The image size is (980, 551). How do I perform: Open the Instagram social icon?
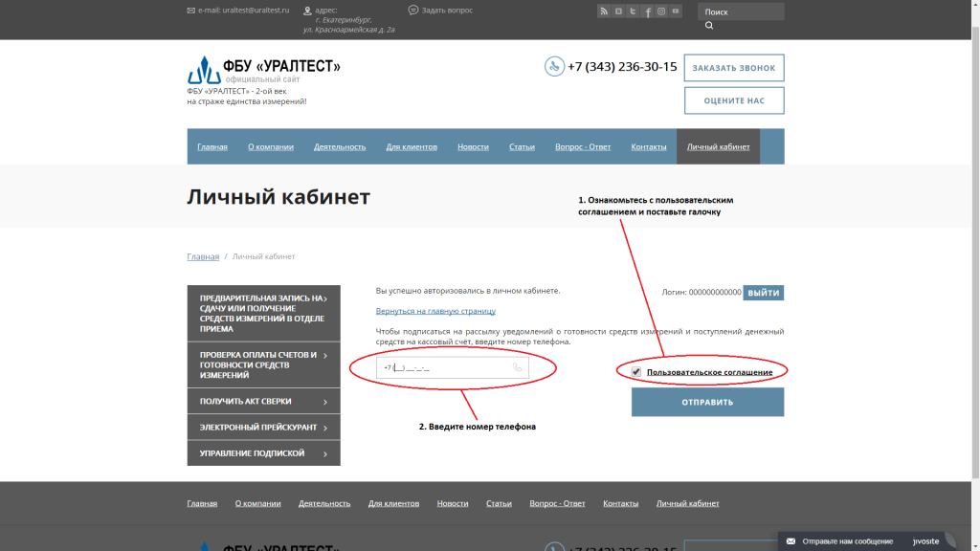661,11
